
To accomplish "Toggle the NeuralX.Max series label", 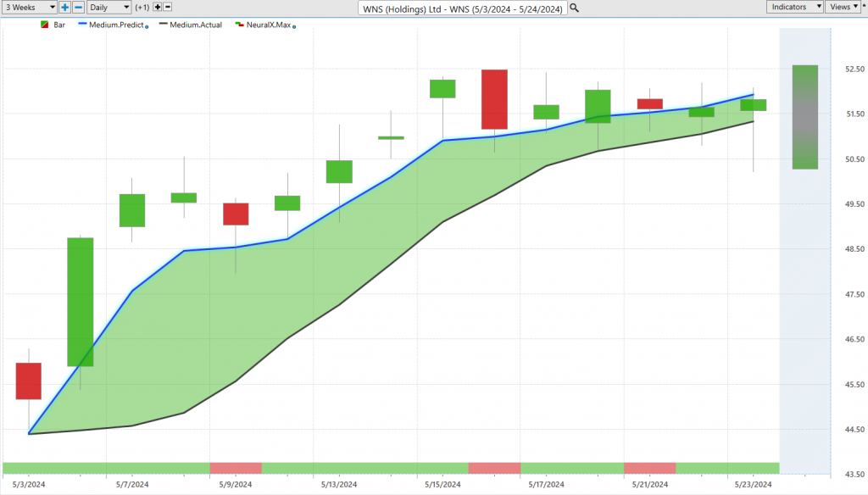I will (x=268, y=25).
